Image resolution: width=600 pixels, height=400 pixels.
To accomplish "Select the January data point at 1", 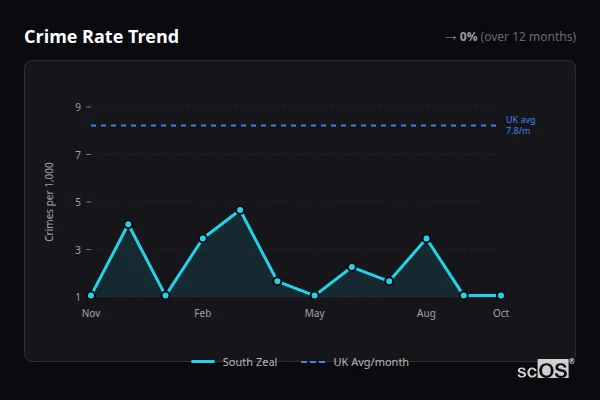I will pyautogui.click(x=166, y=296).
